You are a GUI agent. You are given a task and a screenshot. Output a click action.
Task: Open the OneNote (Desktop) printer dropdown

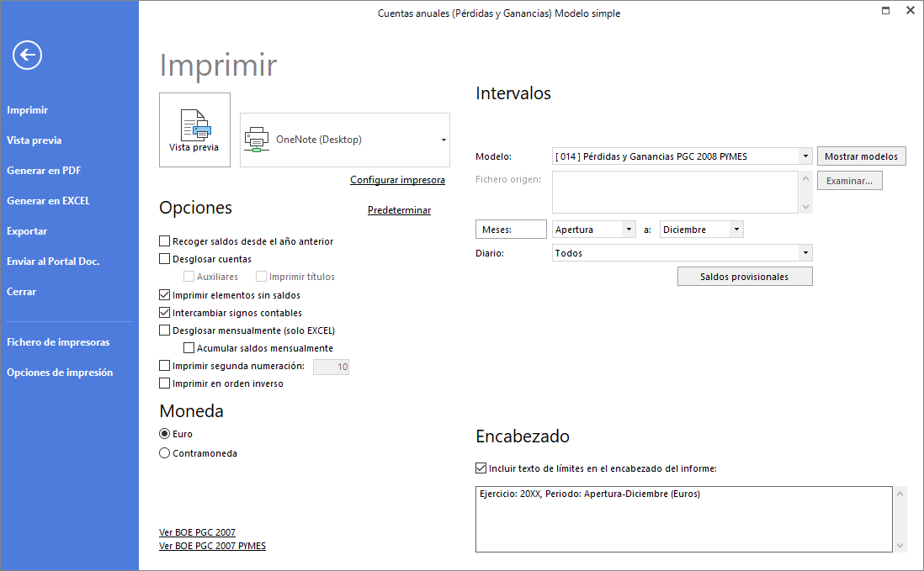pos(443,140)
